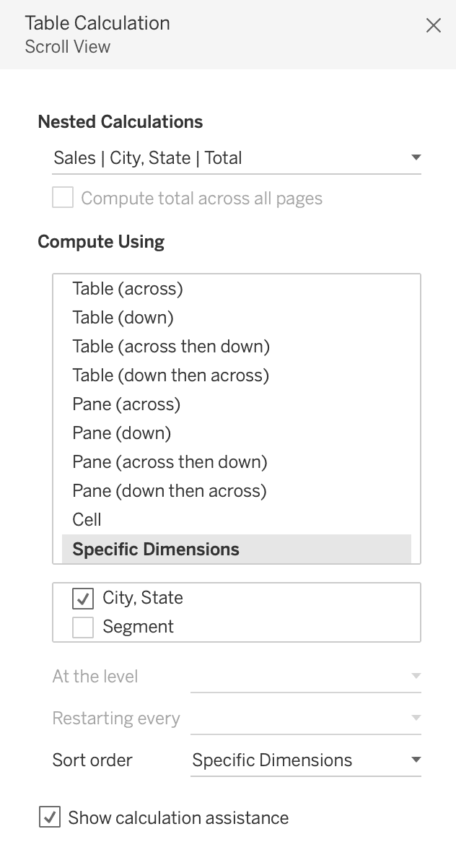Open the 'Restarting every' dropdown
This screenshot has height=868, width=456.
416,718
